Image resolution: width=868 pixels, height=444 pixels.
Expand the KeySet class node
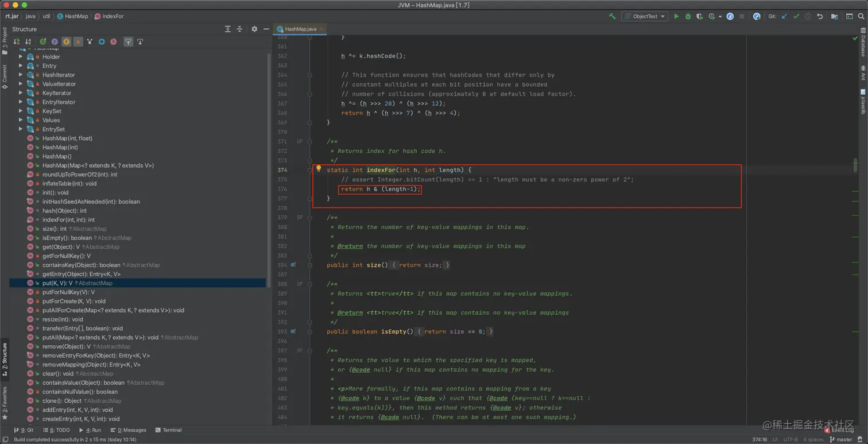(x=21, y=111)
